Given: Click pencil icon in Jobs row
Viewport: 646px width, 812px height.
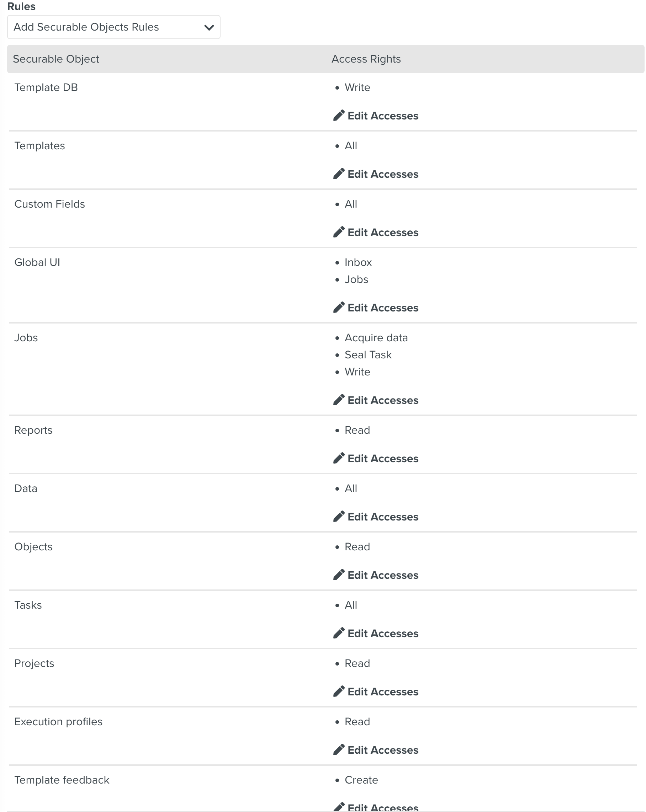Looking at the screenshot, I should point(338,400).
